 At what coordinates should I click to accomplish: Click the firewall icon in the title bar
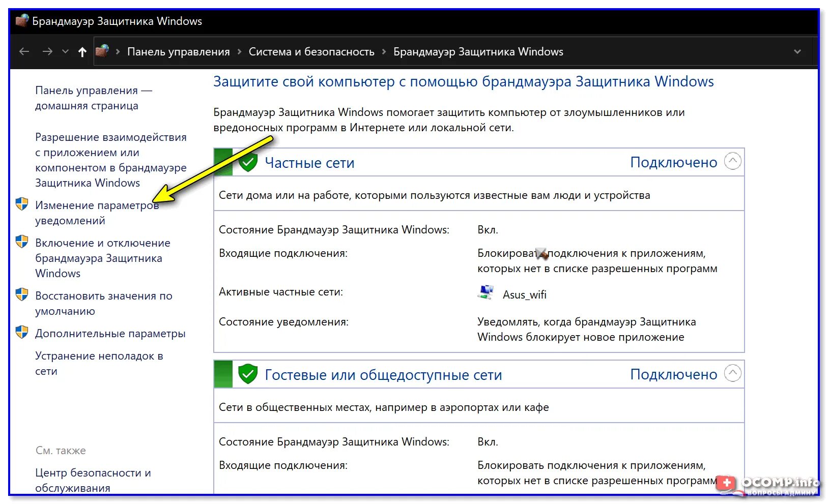tap(21, 21)
